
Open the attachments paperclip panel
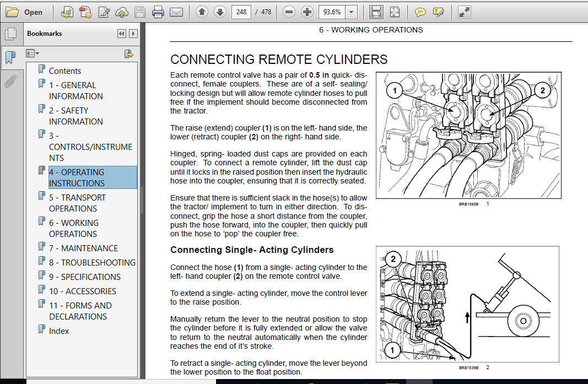pyautogui.click(x=10, y=81)
